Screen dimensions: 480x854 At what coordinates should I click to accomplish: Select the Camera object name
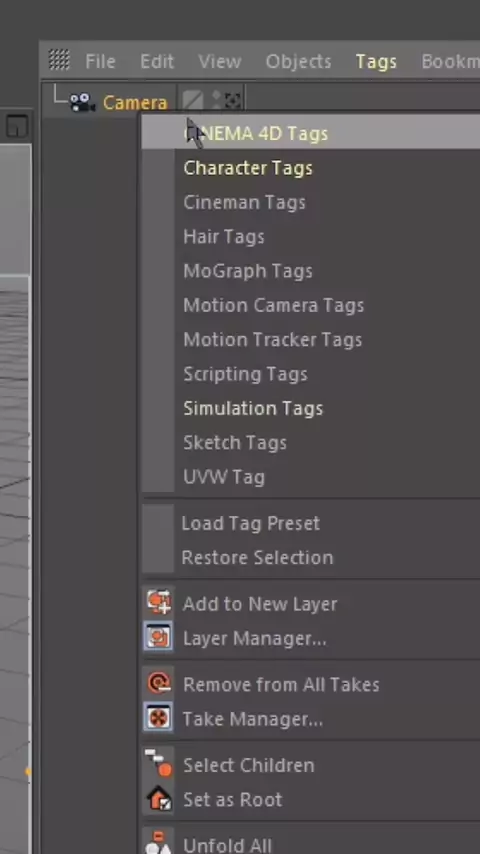(x=135, y=103)
